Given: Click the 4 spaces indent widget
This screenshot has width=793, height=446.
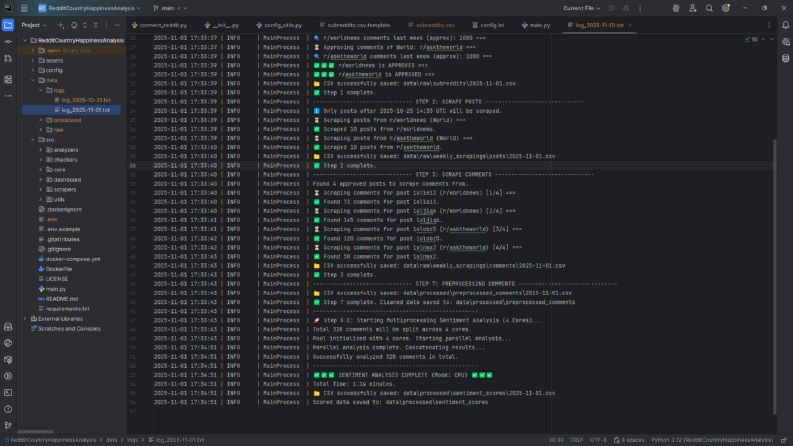Looking at the screenshot, I should click(x=629, y=440).
